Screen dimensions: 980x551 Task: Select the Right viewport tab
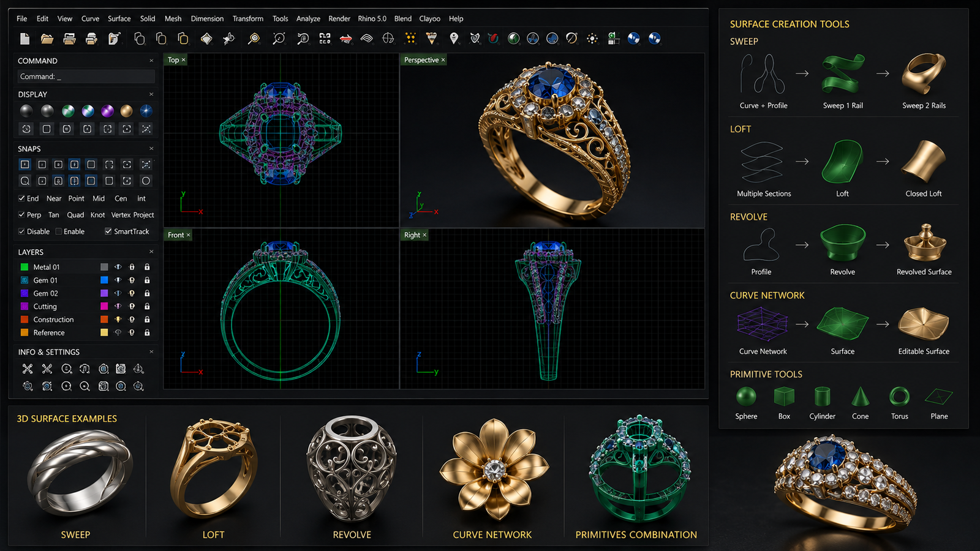[415, 235]
